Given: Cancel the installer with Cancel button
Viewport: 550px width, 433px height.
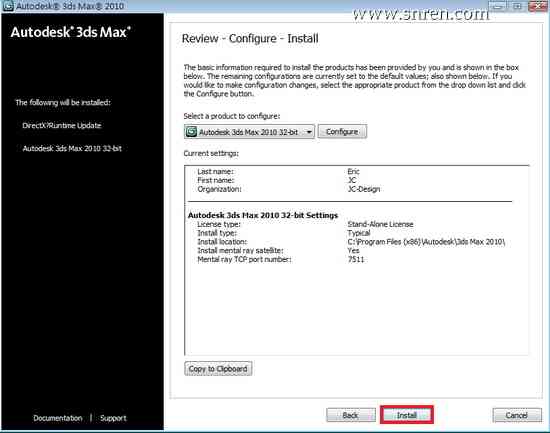Looking at the screenshot, I should pyautogui.click(x=517, y=415).
